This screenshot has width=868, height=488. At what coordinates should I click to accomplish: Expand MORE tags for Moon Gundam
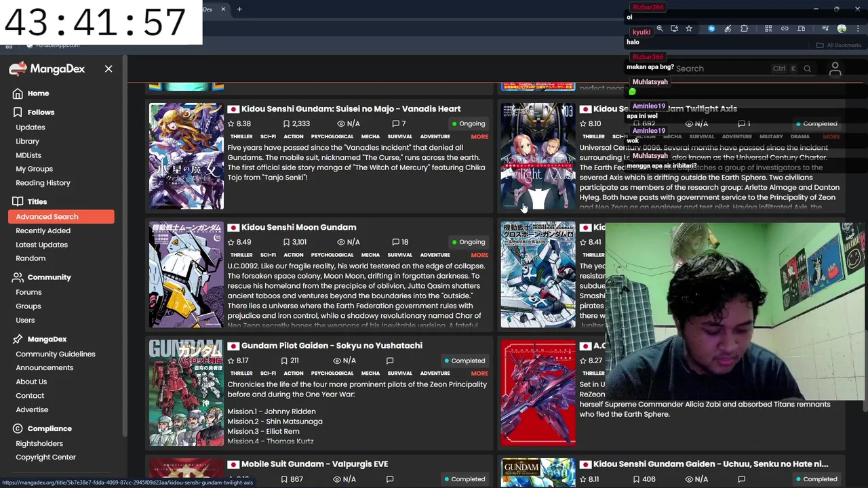tap(479, 255)
